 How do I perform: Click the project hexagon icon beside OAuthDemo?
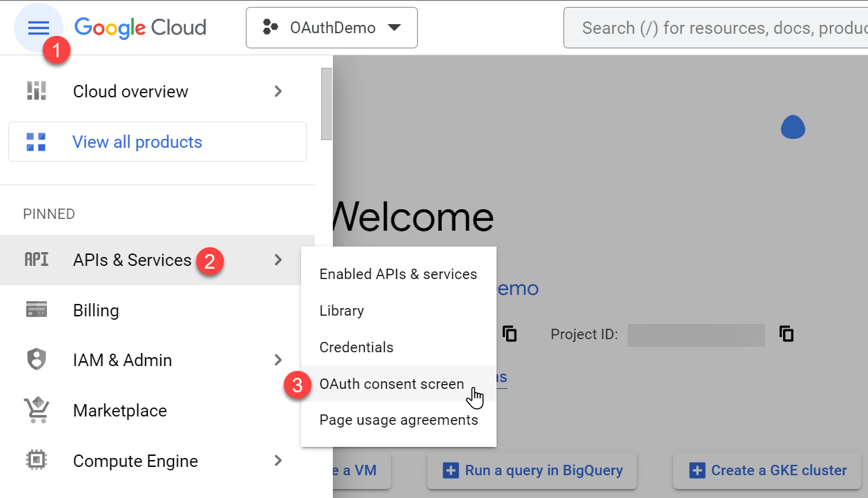(270, 28)
